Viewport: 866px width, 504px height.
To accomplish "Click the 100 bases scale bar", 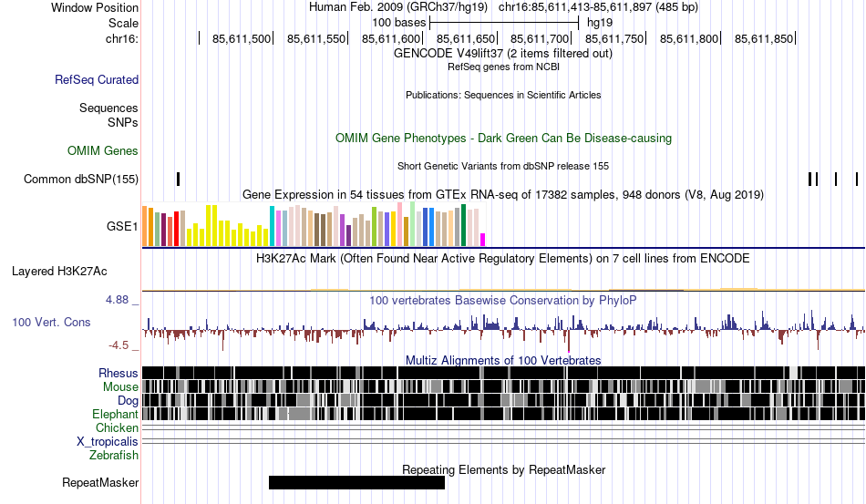I will click(x=504, y=23).
